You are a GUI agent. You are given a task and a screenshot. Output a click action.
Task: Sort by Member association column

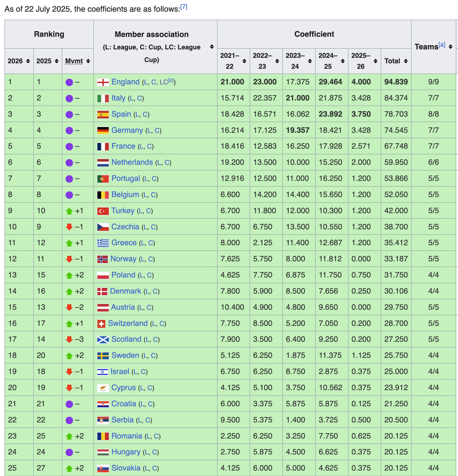pos(212,47)
